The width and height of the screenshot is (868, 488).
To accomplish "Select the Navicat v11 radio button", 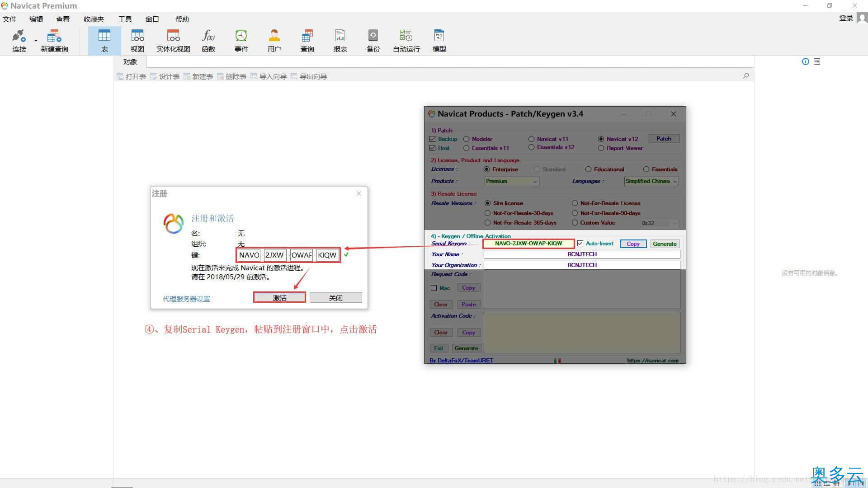I will tap(531, 139).
